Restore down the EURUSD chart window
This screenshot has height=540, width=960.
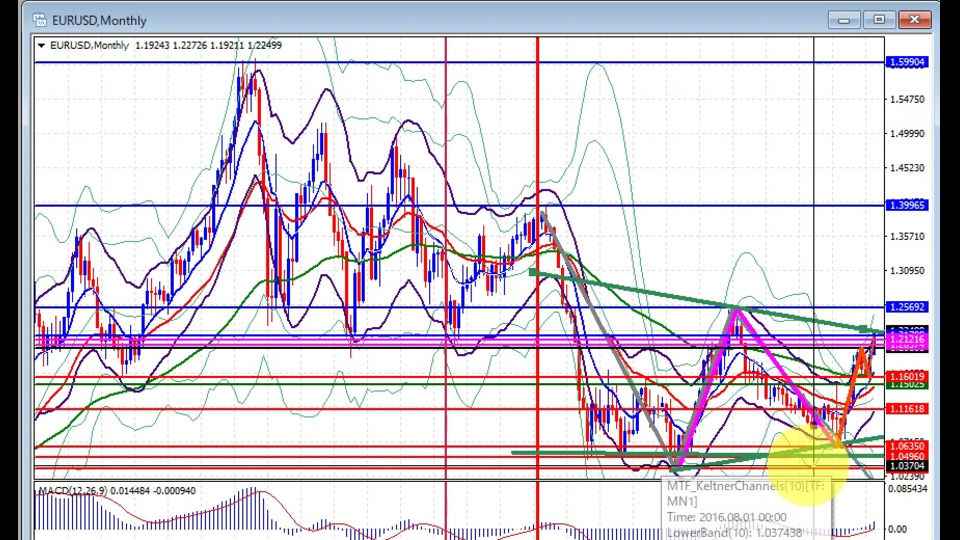click(x=879, y=19)
